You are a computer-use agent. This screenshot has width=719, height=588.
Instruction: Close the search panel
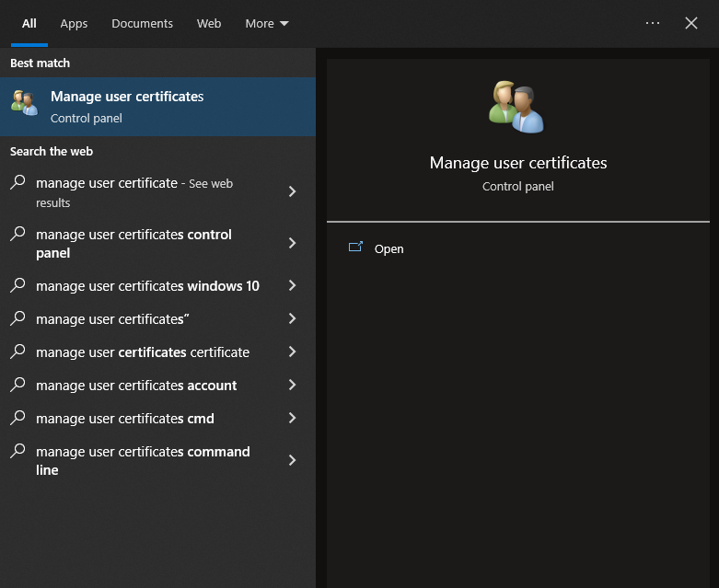(691, 23)
